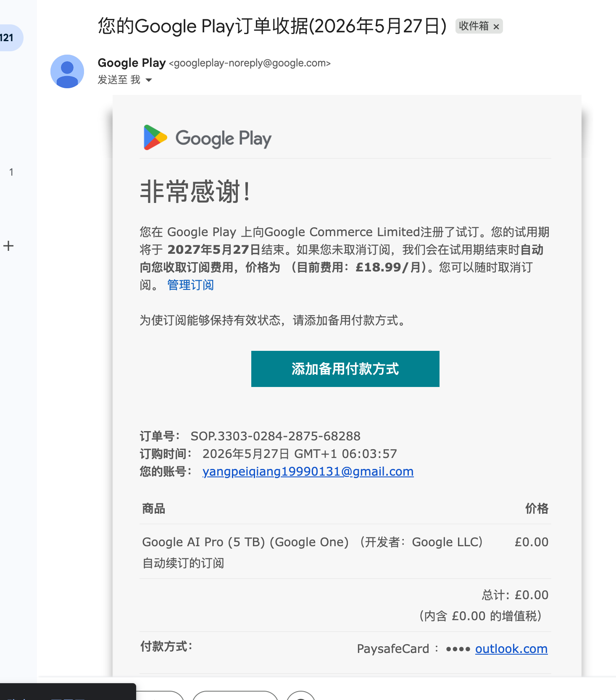616x700 pixels.
Task: Open the 管理订阅 link
Action: 190,285
